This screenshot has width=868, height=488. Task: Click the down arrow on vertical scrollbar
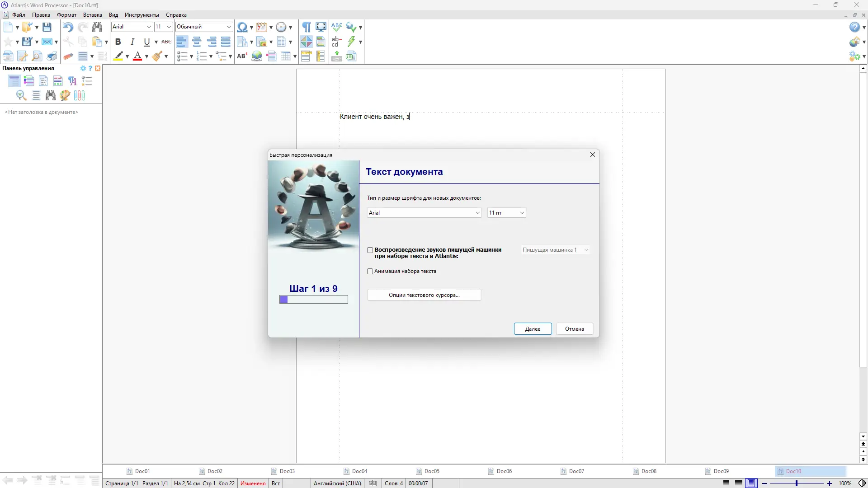pos(863,436)
